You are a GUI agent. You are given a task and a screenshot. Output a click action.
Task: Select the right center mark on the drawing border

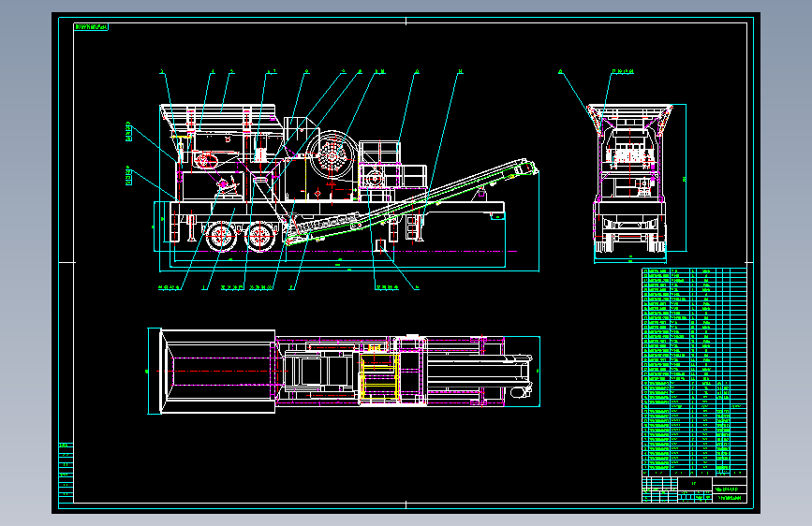(749, 263)
